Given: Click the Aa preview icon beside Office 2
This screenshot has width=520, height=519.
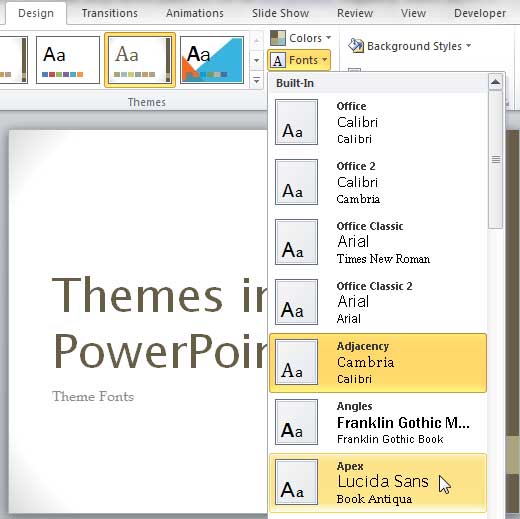Looking at the screenshot, I should (x=296, y=182).
